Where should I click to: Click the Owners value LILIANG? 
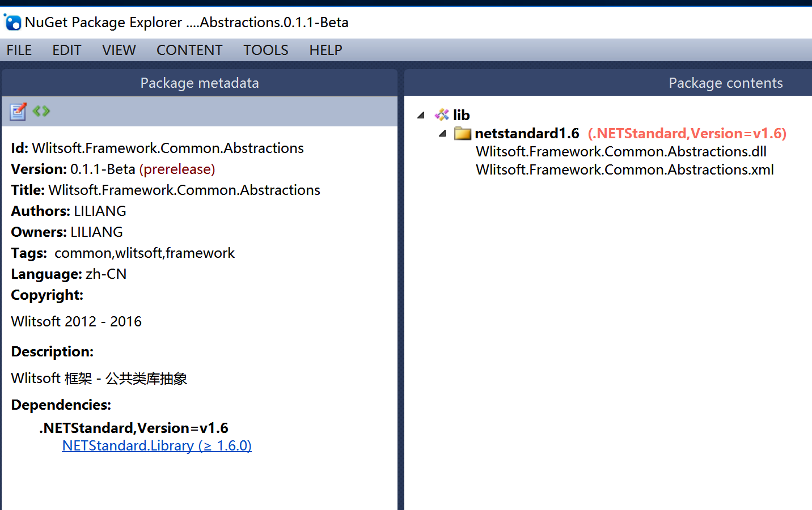click(96, 232)
